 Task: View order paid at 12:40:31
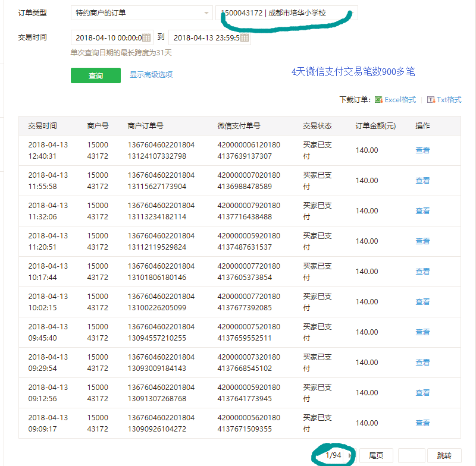pos(422,150)
